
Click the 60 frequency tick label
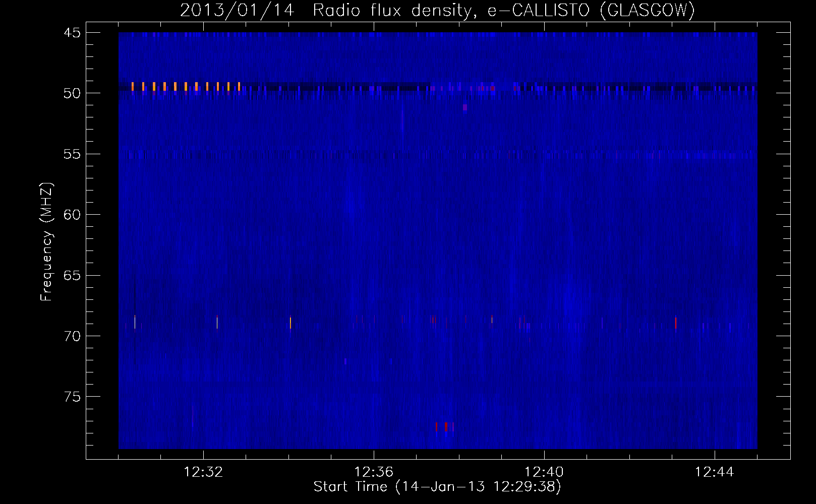click(72, 215)
